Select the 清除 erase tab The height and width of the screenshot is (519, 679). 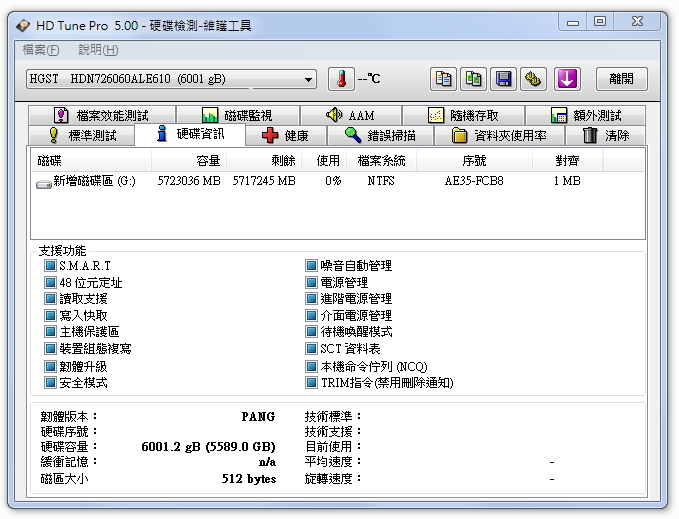tap(606, 135)
